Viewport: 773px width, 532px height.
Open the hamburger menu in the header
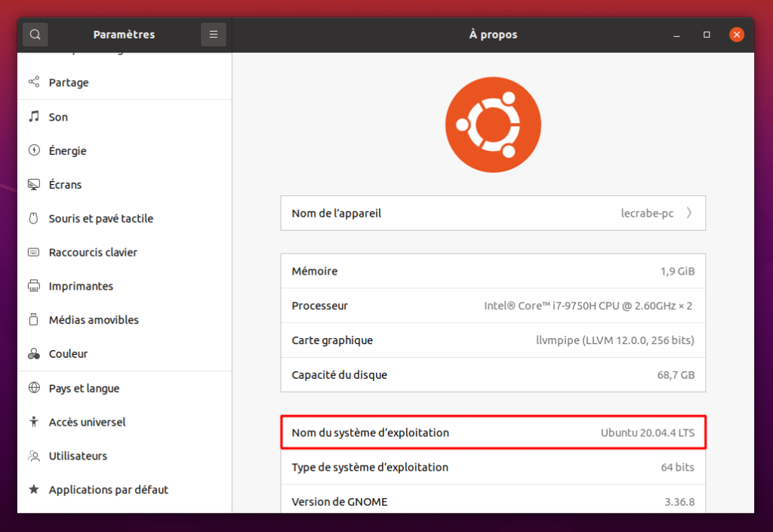214,35
